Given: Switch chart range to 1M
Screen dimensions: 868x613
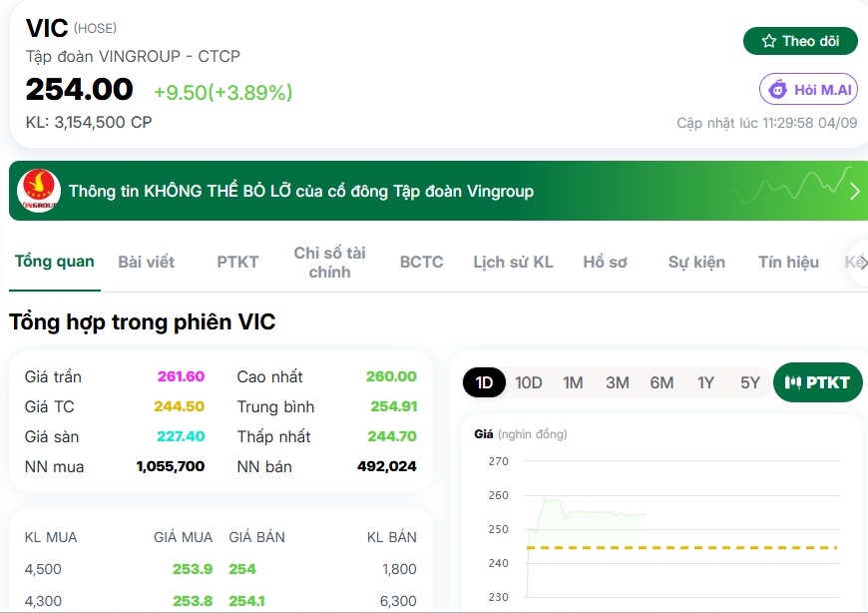Looking at the screenshot, I should tap(573, 382).
